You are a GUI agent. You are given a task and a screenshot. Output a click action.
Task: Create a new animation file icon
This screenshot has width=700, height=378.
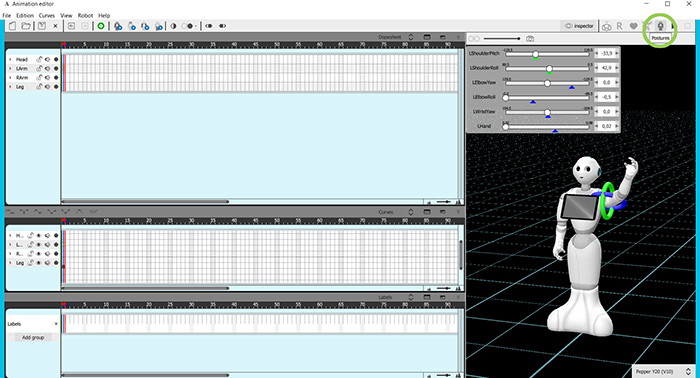pos(12,26)
